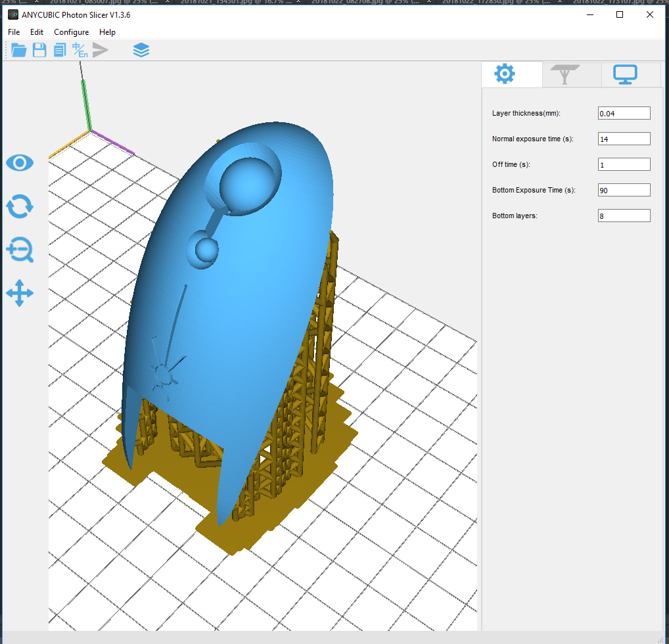This screenshot has width=669, height=644.
Task: Click the 'Bottom layers:' label
Action: [515, 216]
